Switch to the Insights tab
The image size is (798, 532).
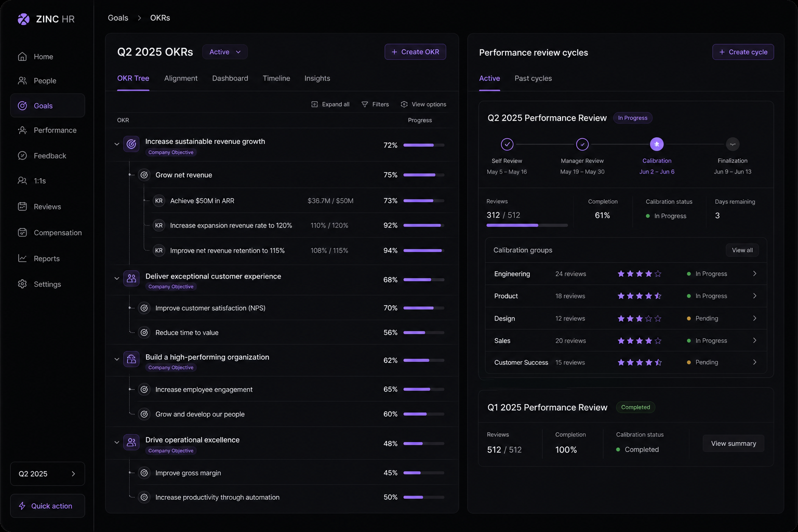pyautogui.click(x=317, y=78)
